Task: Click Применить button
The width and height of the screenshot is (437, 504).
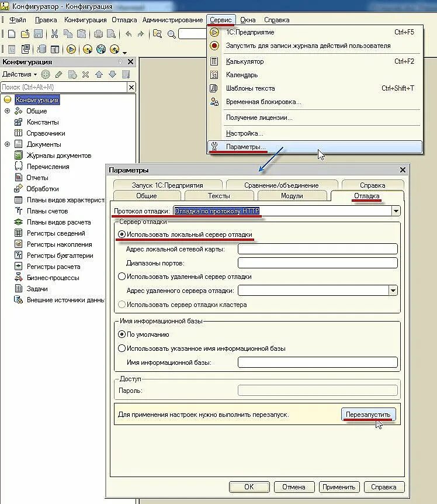Action: [339, 487]
